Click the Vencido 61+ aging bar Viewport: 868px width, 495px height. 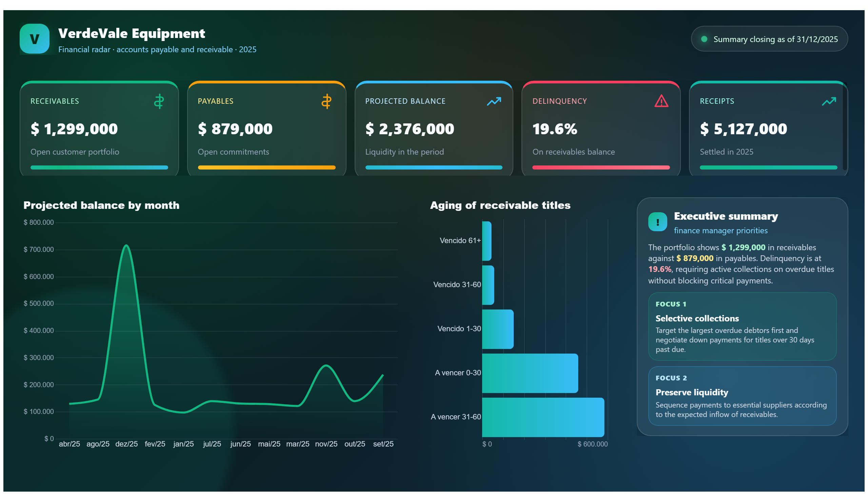[x=487, y=241]
